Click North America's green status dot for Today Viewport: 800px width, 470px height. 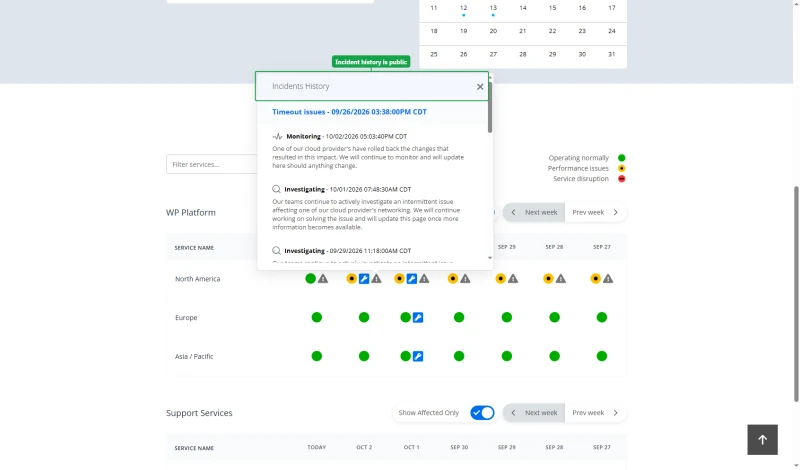coord(310,279)
